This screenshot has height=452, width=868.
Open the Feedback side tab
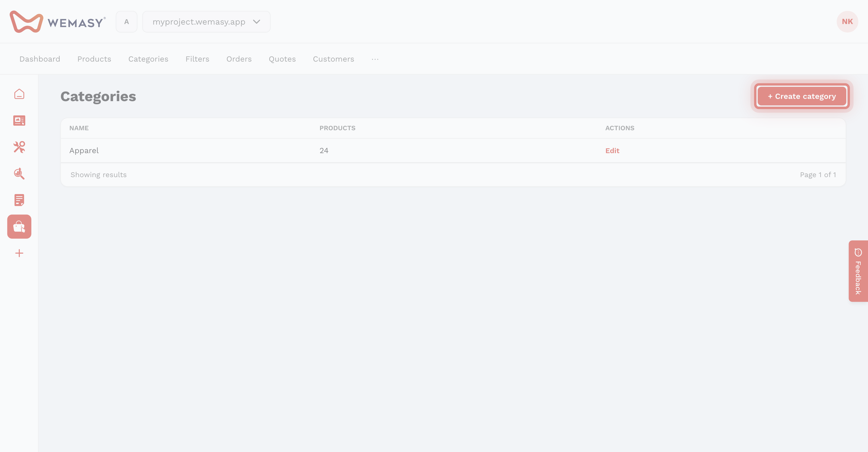coord(858,271)
